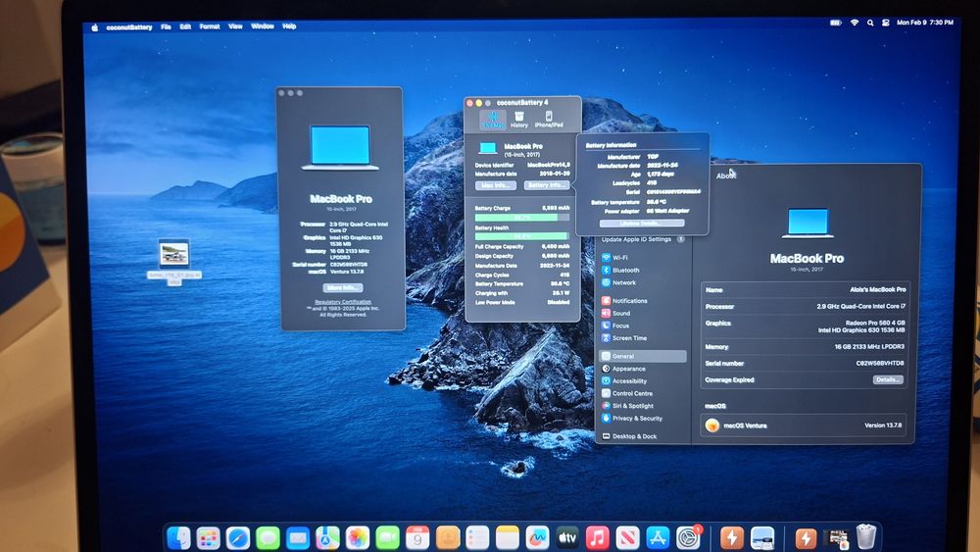Select Privacy & Security in settings sidebar
The width and height of the screenshot is (980, 552).
pos(643,419)
